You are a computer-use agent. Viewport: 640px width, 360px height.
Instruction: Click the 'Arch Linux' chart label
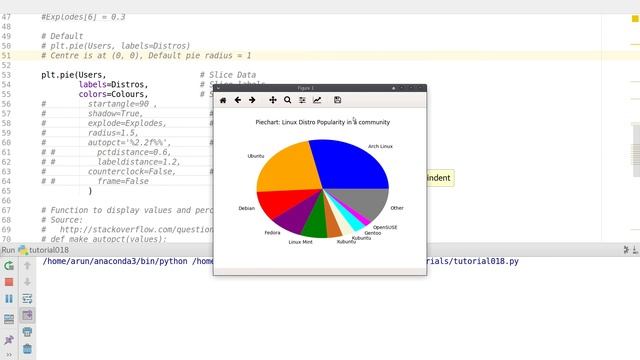[x=380, y=146]
